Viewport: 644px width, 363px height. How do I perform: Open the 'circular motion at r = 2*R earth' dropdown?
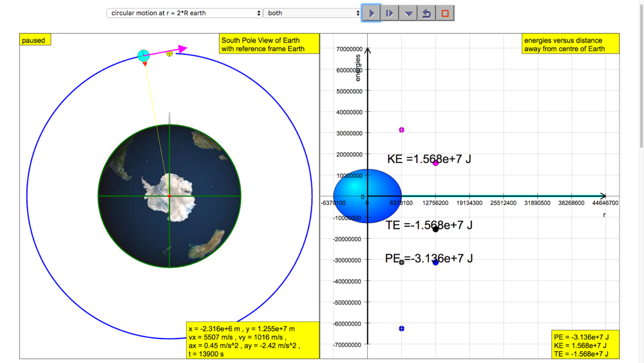(184, 13)
